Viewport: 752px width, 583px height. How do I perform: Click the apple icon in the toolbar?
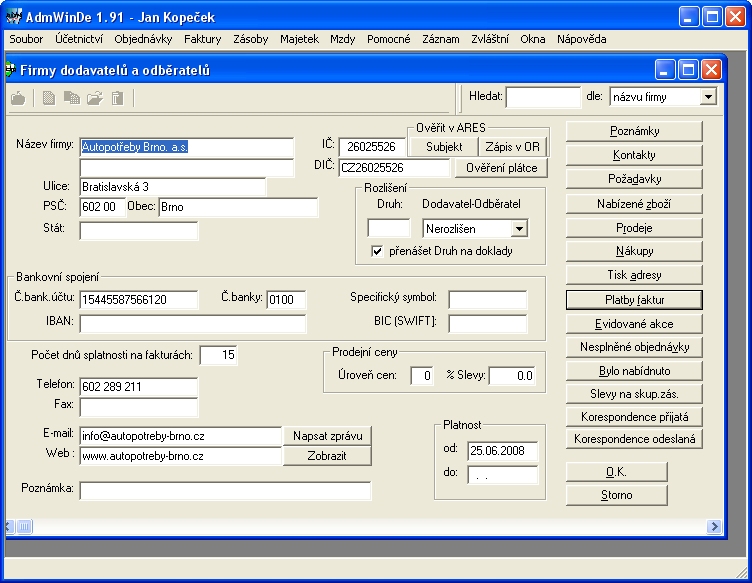point(17,98)
